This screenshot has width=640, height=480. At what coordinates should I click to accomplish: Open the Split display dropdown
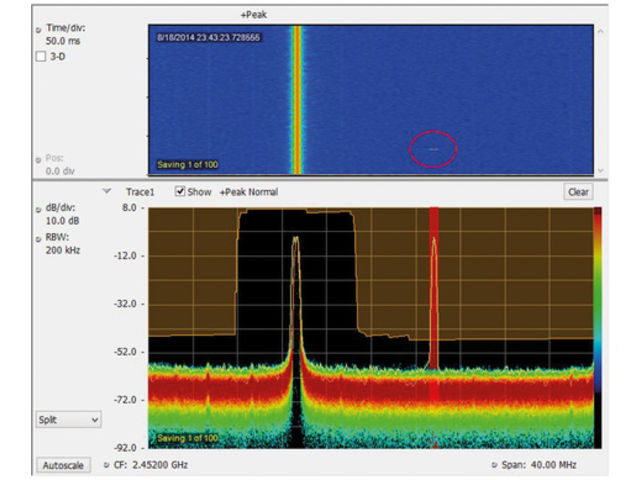point(68,420)
